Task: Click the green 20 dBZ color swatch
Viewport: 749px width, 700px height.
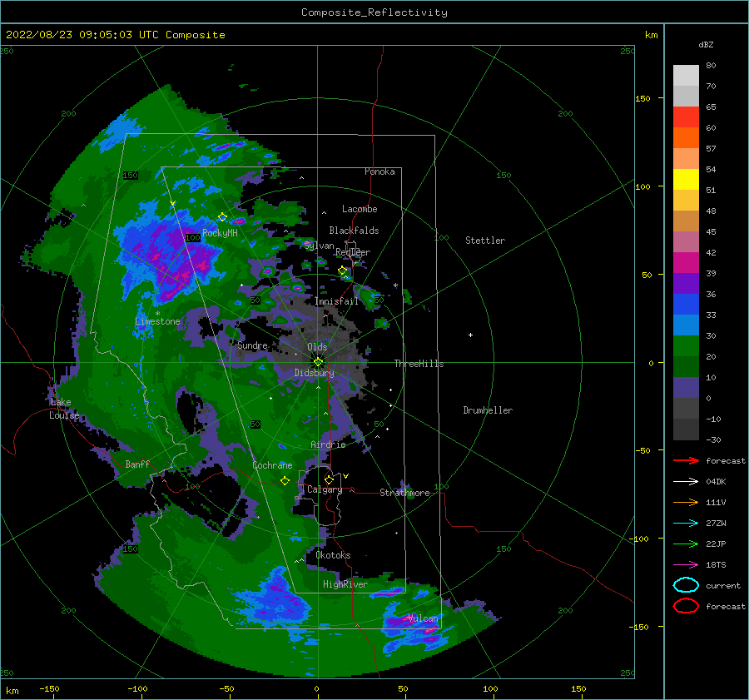Action: 686,345
